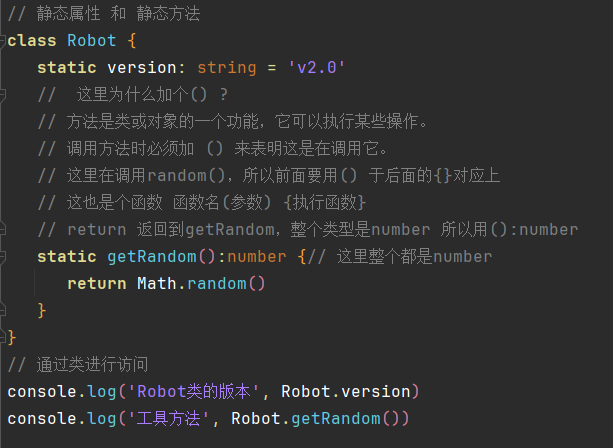Collapse the class Robot fold marker
The width and height of the screenshot is (613, 448).
[2, 41]
